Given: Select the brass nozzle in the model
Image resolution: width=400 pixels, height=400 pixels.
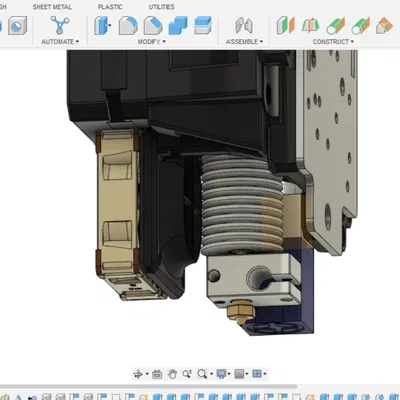Looking at the screenshot, I should click(x=240, y=312).
